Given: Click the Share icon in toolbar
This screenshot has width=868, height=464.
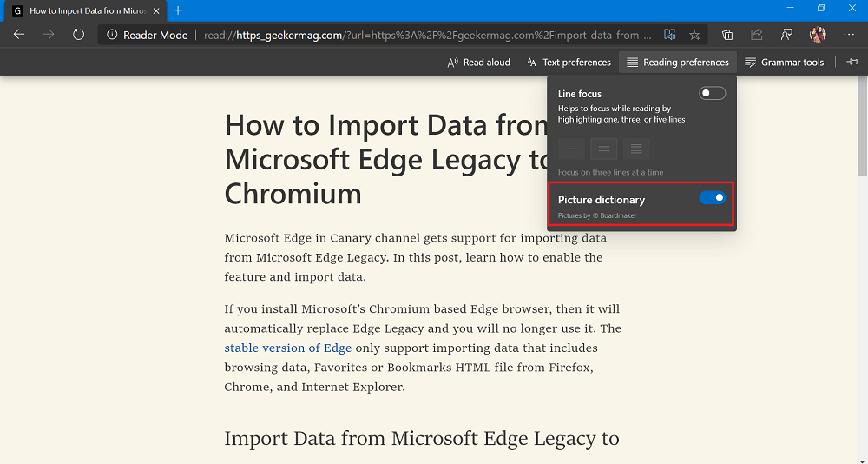Looking at the screenshot, I should [757, 35].
